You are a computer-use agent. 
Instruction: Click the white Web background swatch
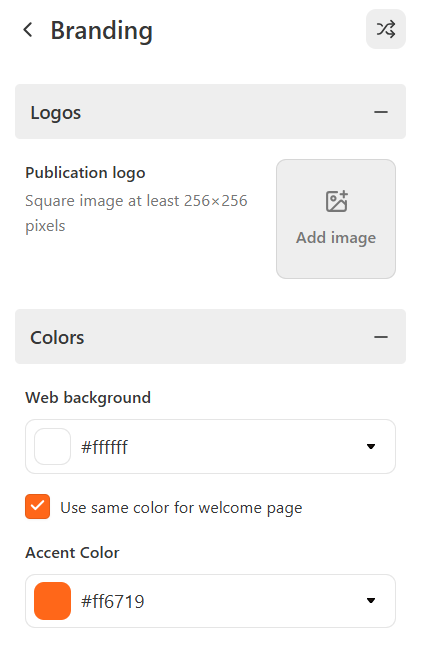pos(52,447)
